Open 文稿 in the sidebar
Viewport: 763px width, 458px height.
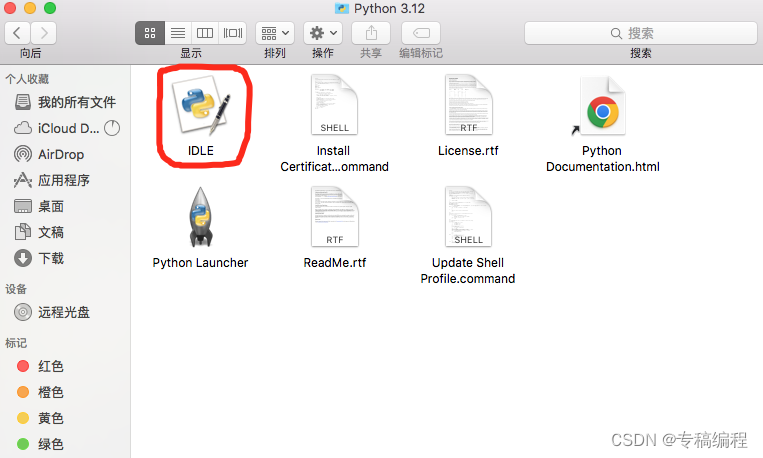[65, 232]
